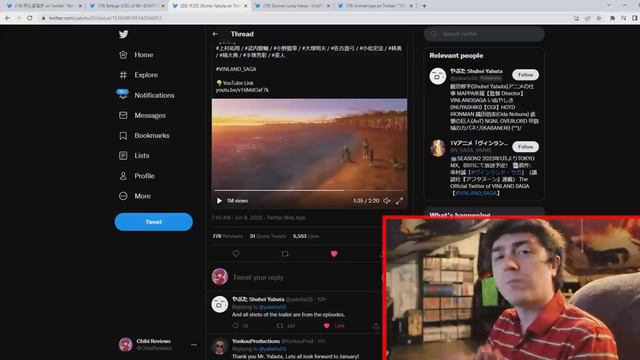Viewport: 640px width, 360px height.
Task: Click the Search Twitter field
Action: pyautogui.click(x=484, y=34)
